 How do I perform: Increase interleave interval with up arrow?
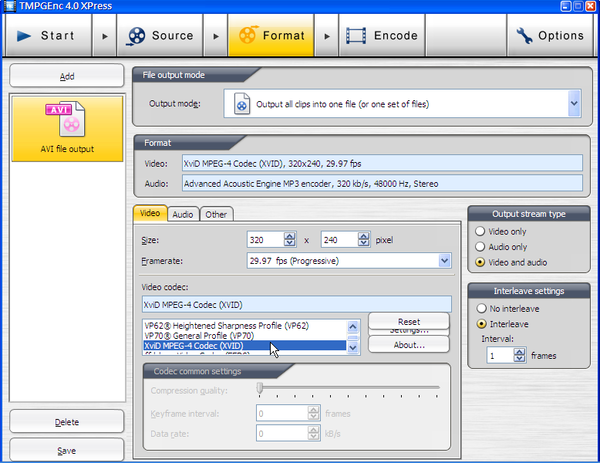point(519,352)
